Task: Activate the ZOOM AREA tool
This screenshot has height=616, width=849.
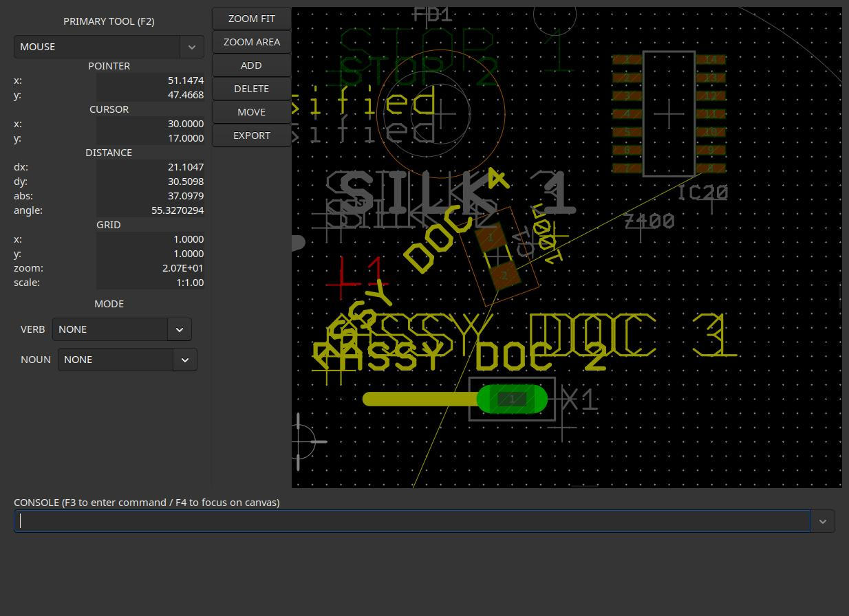Action: pos(251,42)
